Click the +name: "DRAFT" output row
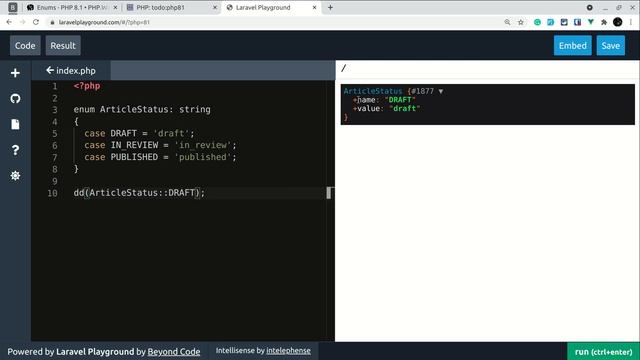Image resolution: width=640 pixels, height=360 pixels. point(384,100)
